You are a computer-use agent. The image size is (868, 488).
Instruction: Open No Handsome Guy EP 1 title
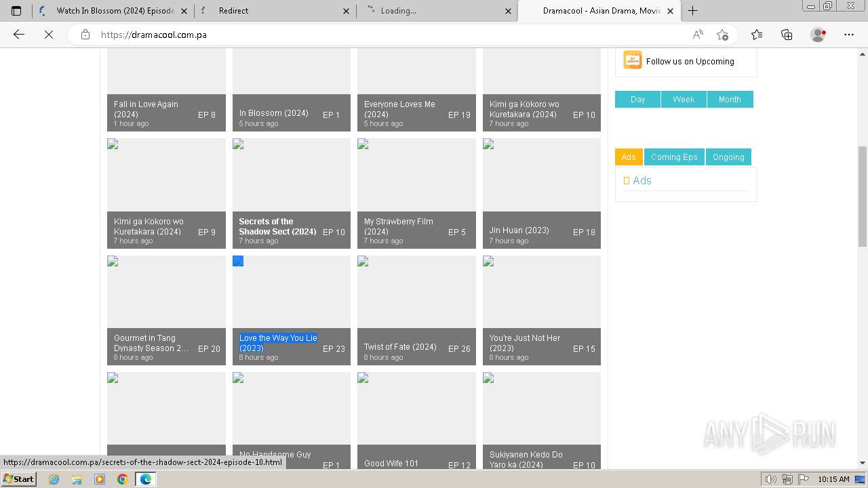click(x=275, y=455)
